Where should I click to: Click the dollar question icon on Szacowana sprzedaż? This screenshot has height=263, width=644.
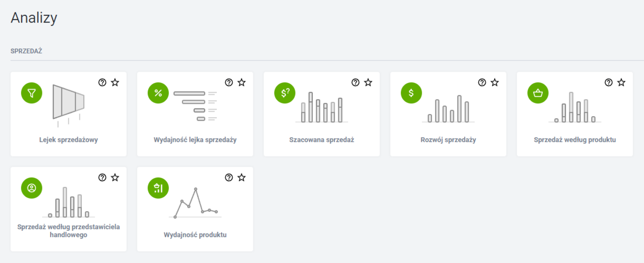[x=285, y=93]
